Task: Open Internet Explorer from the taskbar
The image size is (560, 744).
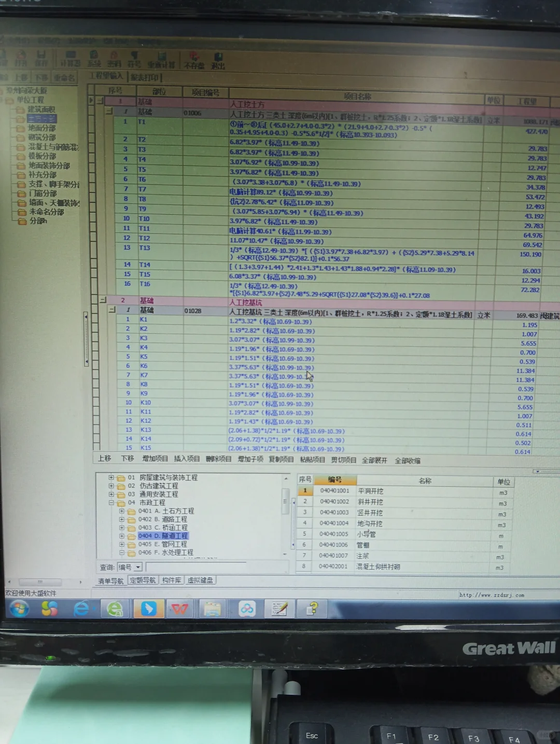Action: [81, 608]
